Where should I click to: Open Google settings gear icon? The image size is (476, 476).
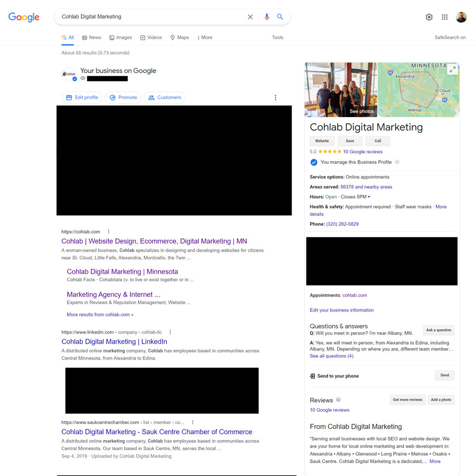429,17
